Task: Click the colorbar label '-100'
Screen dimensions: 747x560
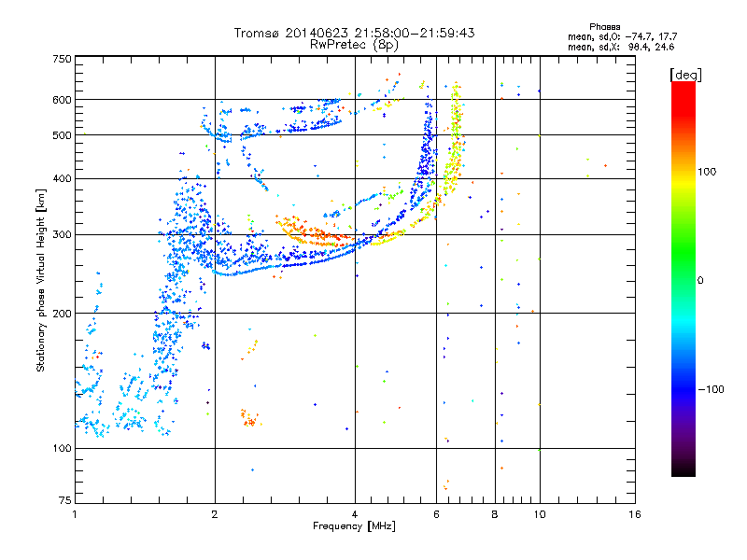Action: click(x=712, y=389)
